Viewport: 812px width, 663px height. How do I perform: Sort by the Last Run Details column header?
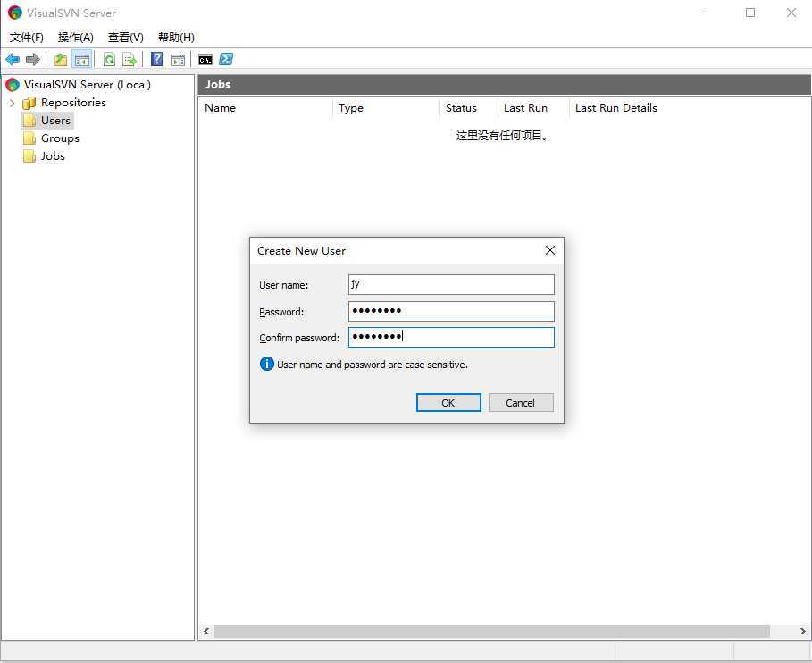tap(616, 108)
